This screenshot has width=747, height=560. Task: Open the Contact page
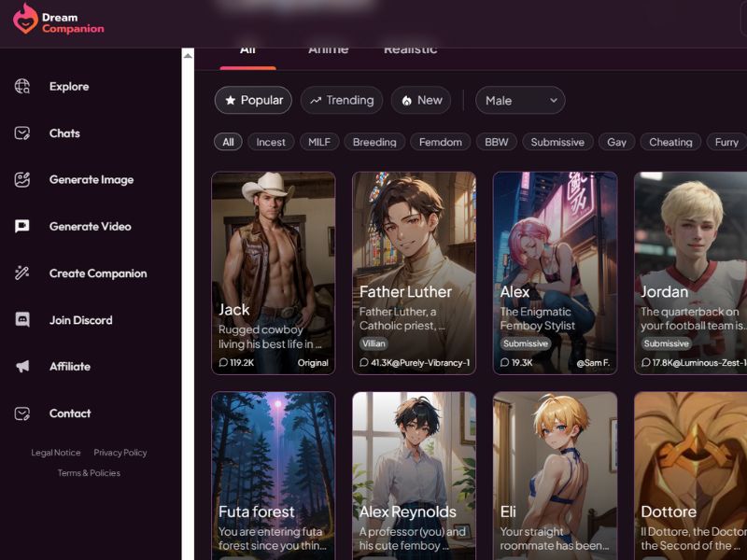tap(69, 413)
